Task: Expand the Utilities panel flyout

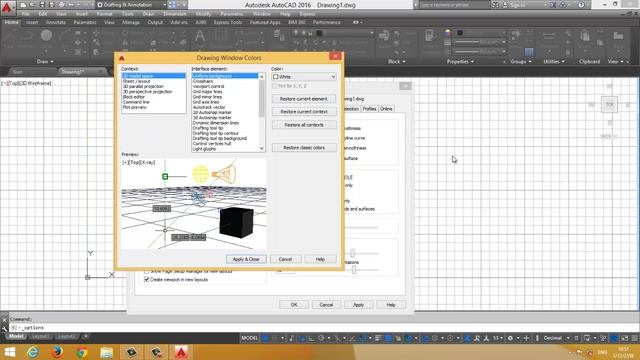Action: [x=554, y=62]
